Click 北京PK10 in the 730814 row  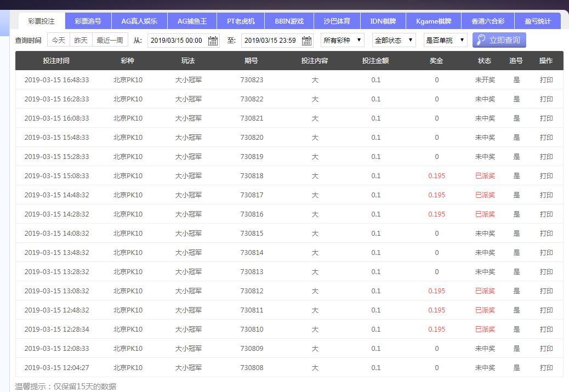click(128, 253)
